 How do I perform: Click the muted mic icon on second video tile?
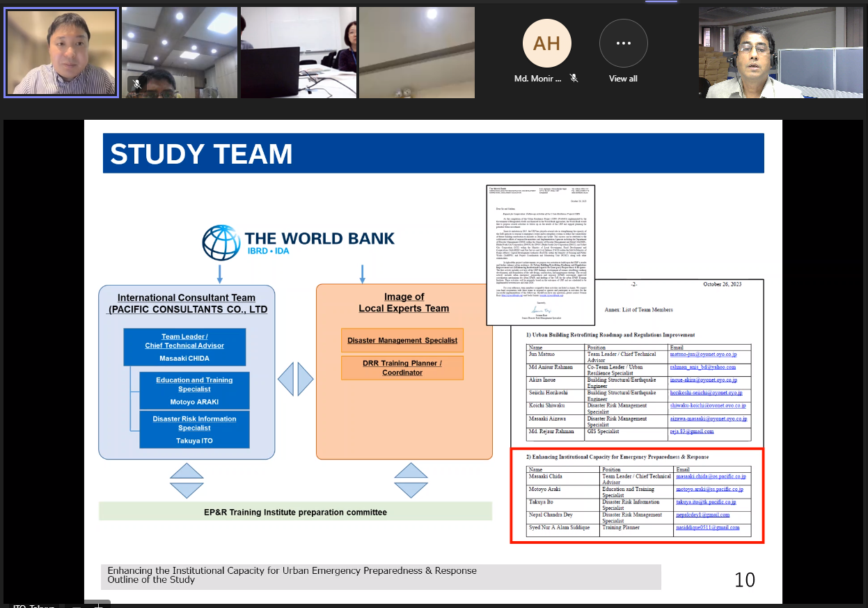[137, 84]
